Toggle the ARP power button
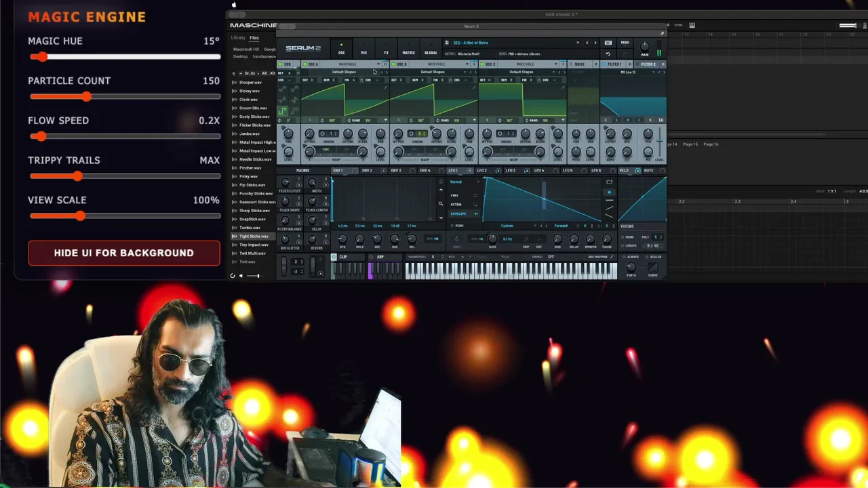The width and height of the screenshot is (868, 488). click(372, 257)
